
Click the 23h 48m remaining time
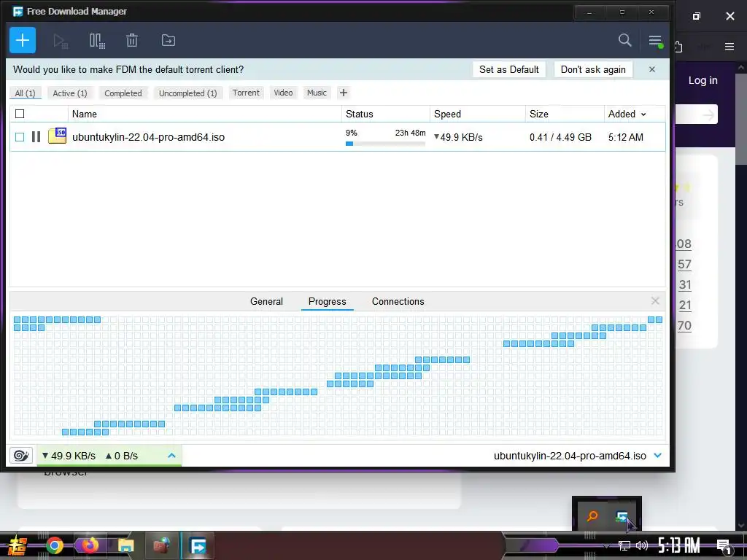click(x=410, y=133)
